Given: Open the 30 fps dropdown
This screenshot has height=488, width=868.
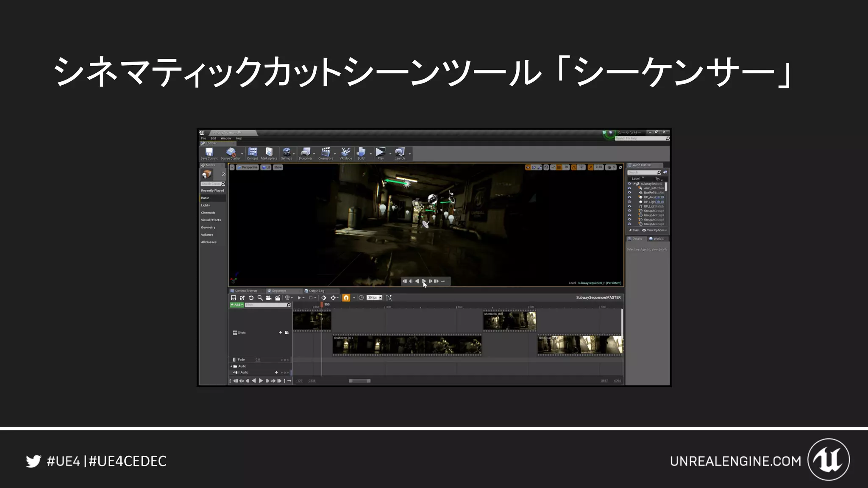Looking at the screenshot, I should click(375, 298).
